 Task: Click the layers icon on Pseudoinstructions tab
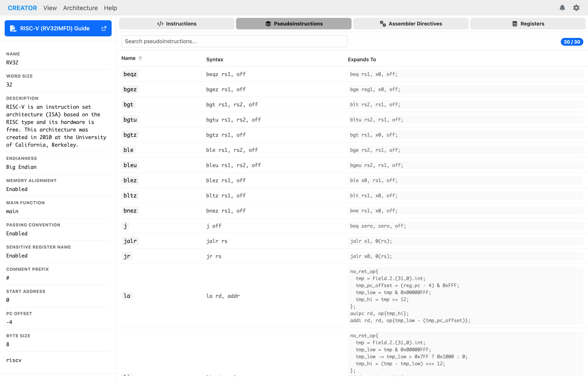(x=268, y=24)
